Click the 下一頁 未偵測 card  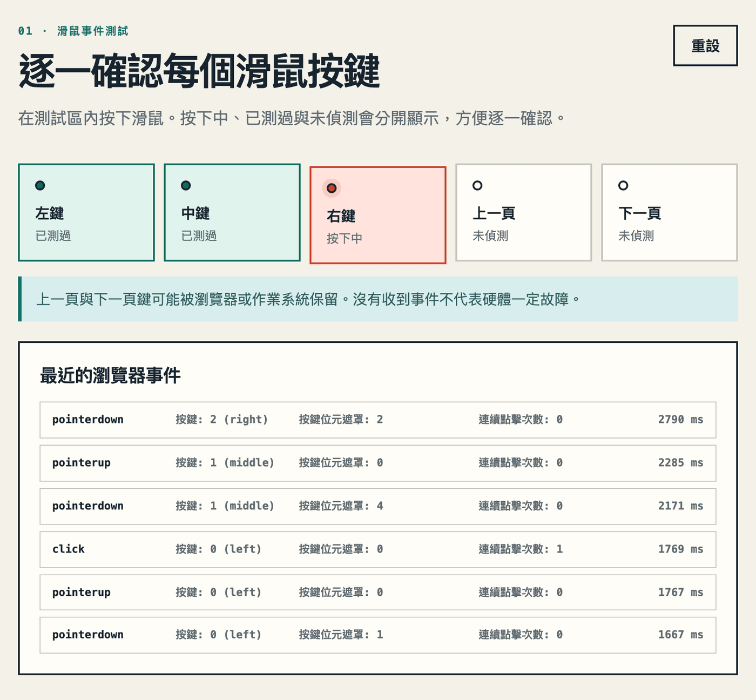point(670,212)
